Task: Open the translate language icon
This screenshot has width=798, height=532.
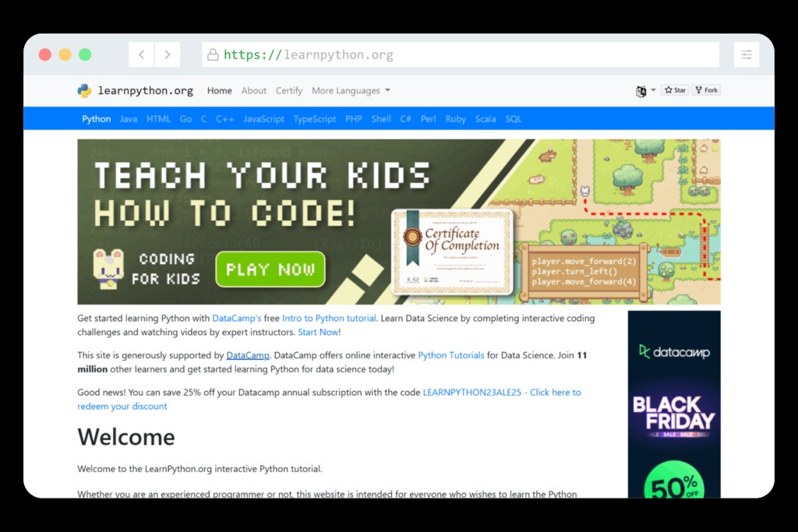Action: pos(641,91)
